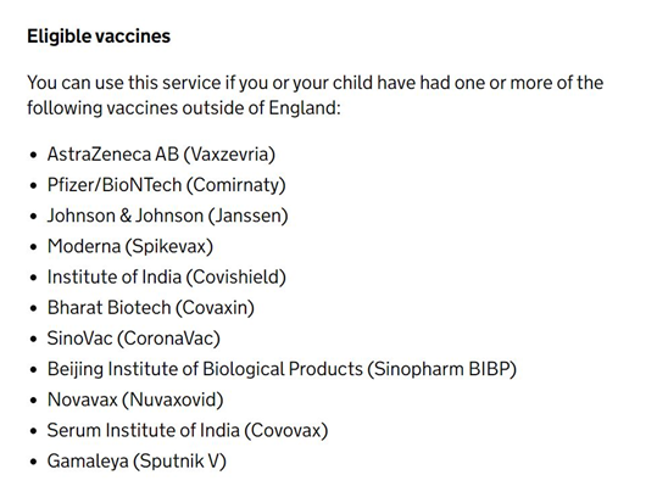Select the SinoVac (CoronaVac) list entry
656x503 pixels.
coord(133,338)
